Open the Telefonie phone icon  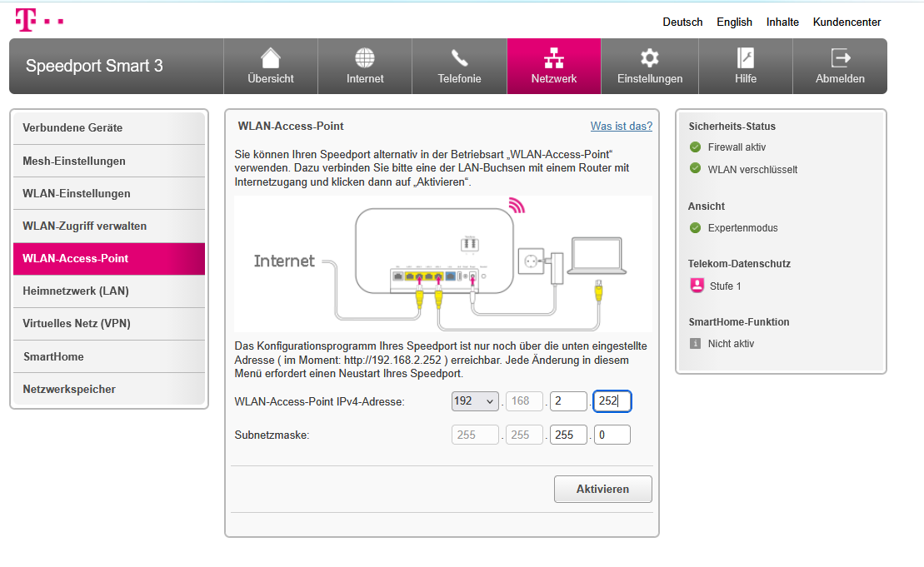(x=459, y=57)
